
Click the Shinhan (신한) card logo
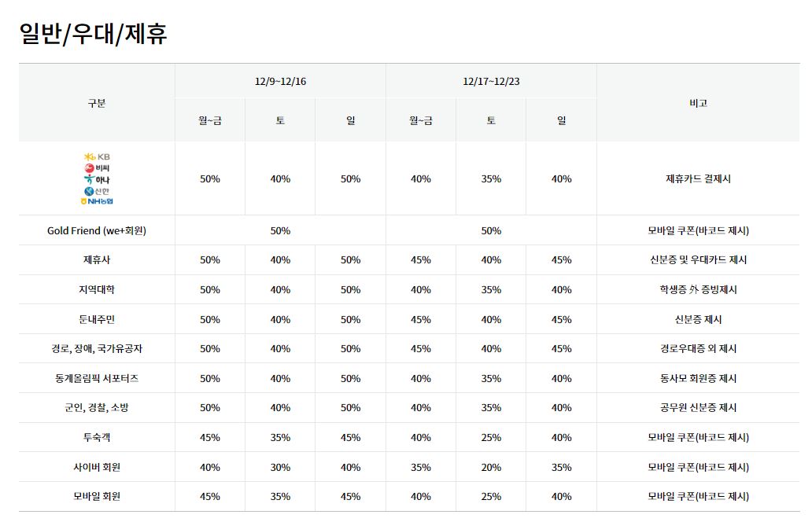[x=97, y=190]
